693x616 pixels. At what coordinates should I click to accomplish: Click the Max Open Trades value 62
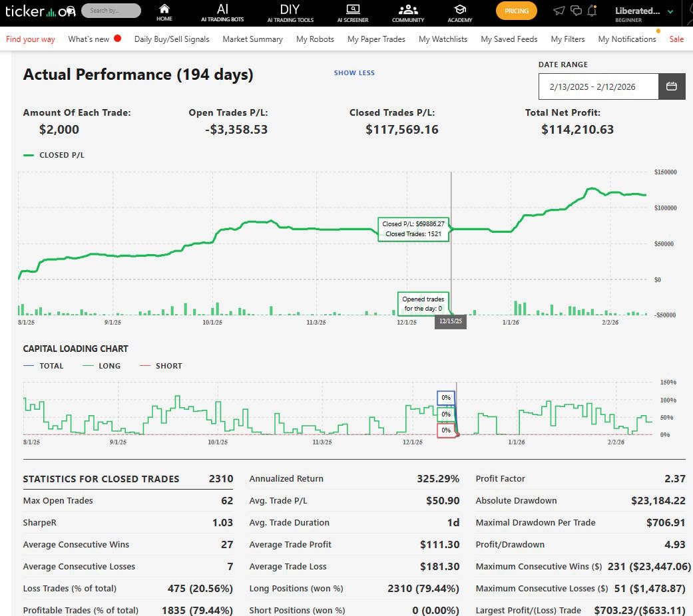click(227, 501)
